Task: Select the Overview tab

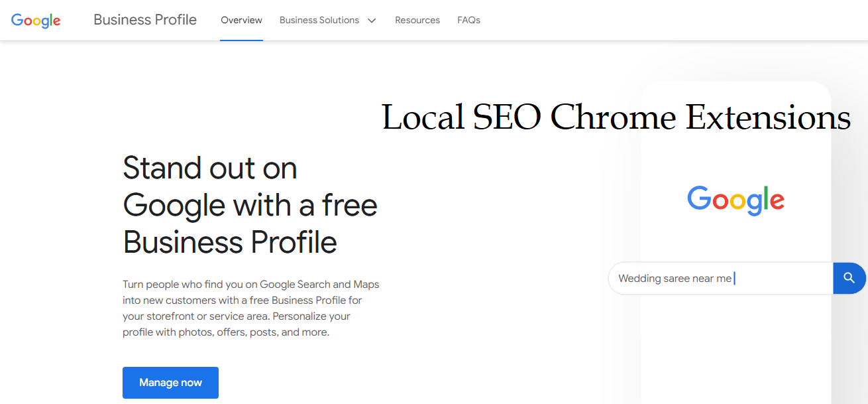Action: (241, 21)
